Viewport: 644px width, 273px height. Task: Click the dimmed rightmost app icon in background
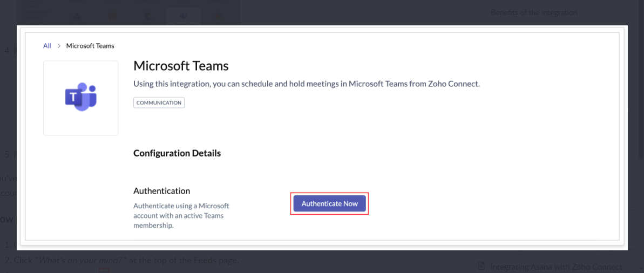click(x=219, y=16)
